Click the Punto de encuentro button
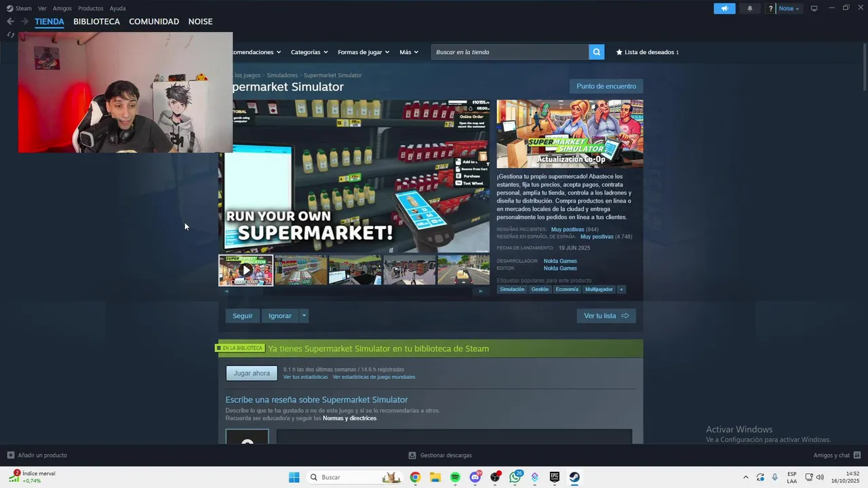The height and width of the screenshot is (488, 868). click(606, 86)
